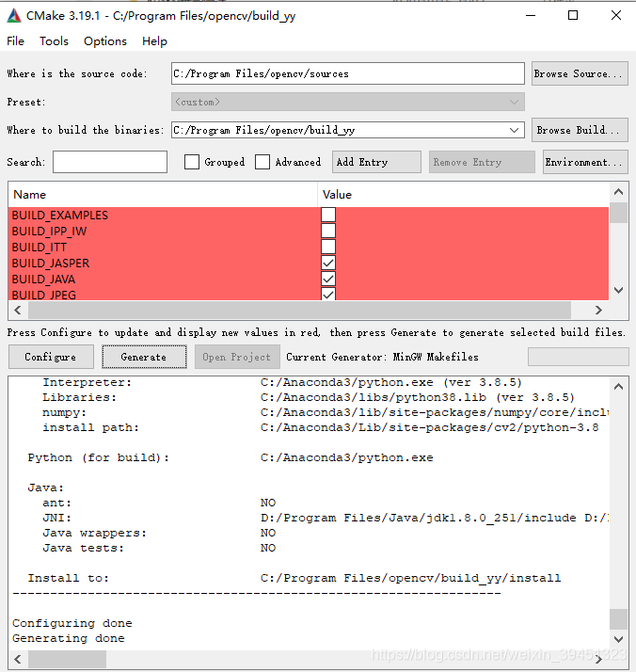This screenshot has height=672, width=636.
Task: Maximize the CMake window
Action: (573, 15)
